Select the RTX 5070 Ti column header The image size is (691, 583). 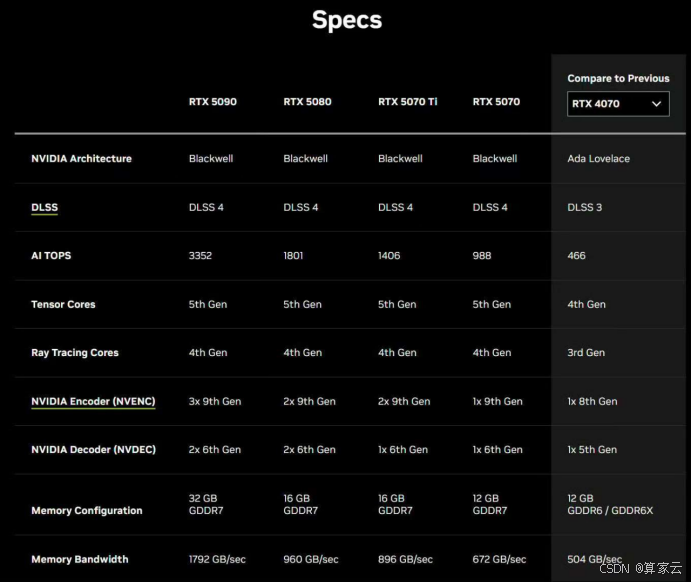point(408,102)
